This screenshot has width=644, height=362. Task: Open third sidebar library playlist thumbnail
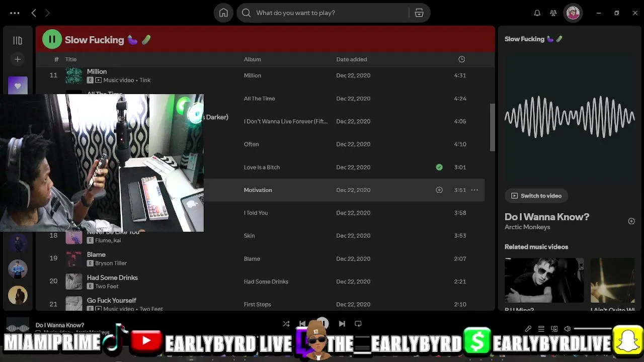click(18, 269)
